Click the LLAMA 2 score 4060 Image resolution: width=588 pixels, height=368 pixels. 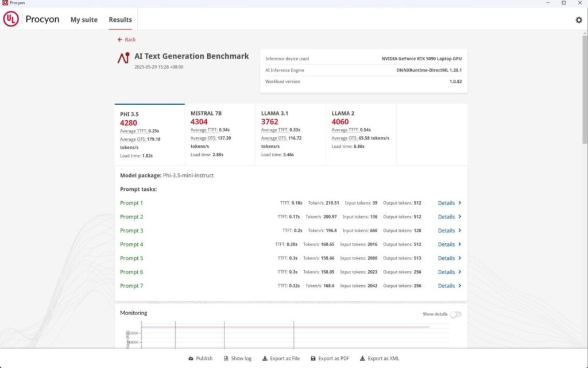(x=340, y=122)
